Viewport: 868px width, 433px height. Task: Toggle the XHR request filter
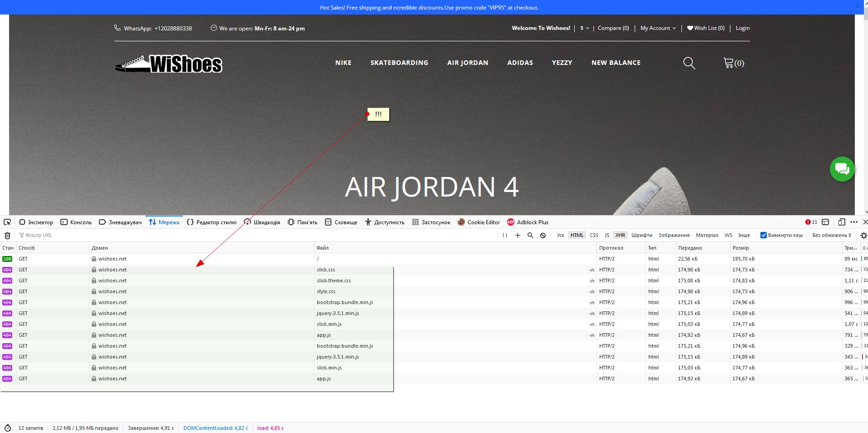click(x=620, y=235)
